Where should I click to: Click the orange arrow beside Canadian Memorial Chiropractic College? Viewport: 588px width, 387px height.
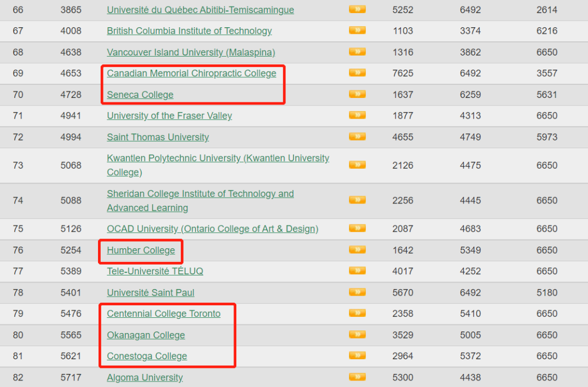pos(357,72)
